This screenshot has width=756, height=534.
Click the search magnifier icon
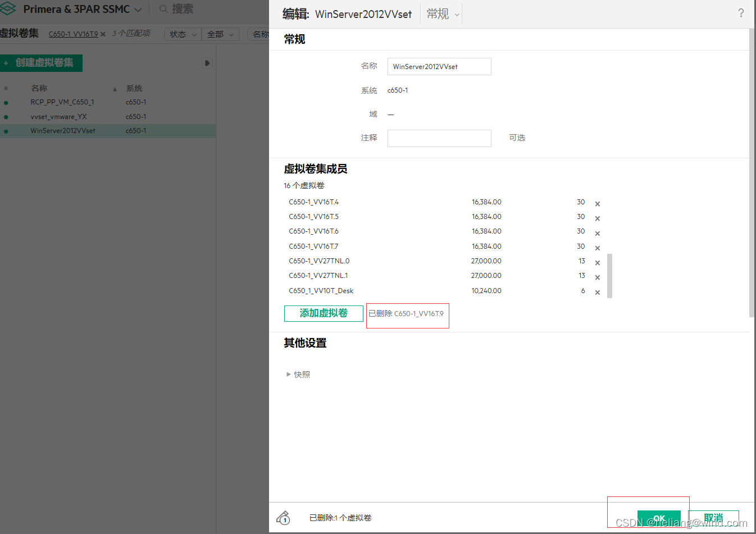tap(163, 9)
